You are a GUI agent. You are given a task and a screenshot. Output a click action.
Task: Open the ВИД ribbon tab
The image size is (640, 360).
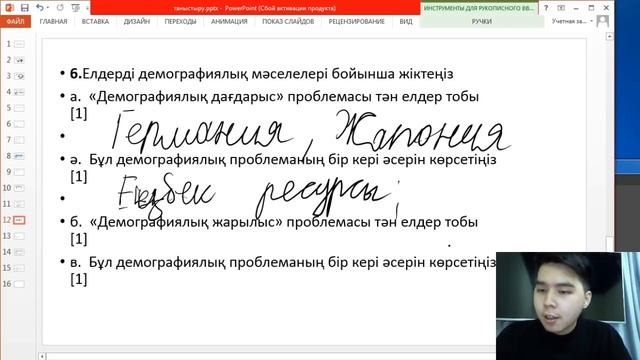pos(406,21)
